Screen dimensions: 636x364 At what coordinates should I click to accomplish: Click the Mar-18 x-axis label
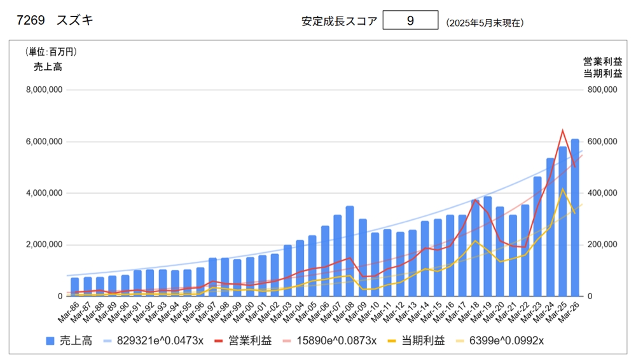click(x=469, y=313)
